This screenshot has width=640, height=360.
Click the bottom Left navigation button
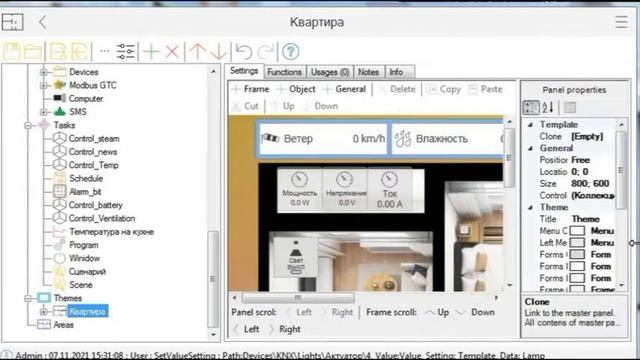(x=246, y=329)
